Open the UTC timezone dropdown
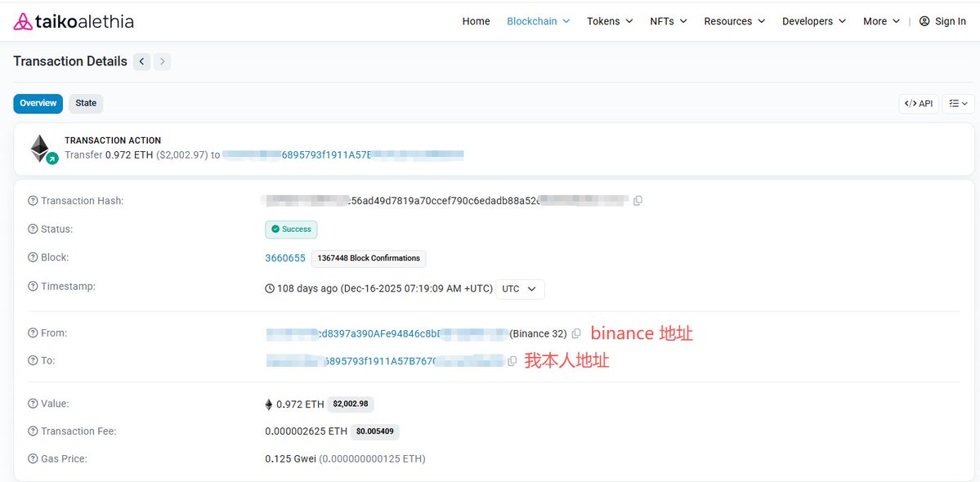 [x=520, y=289]
